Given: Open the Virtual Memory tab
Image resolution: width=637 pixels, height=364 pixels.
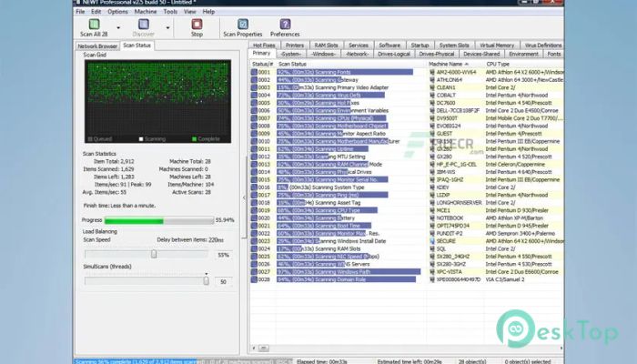Looking at the screenshot, I should click(497, 45).
